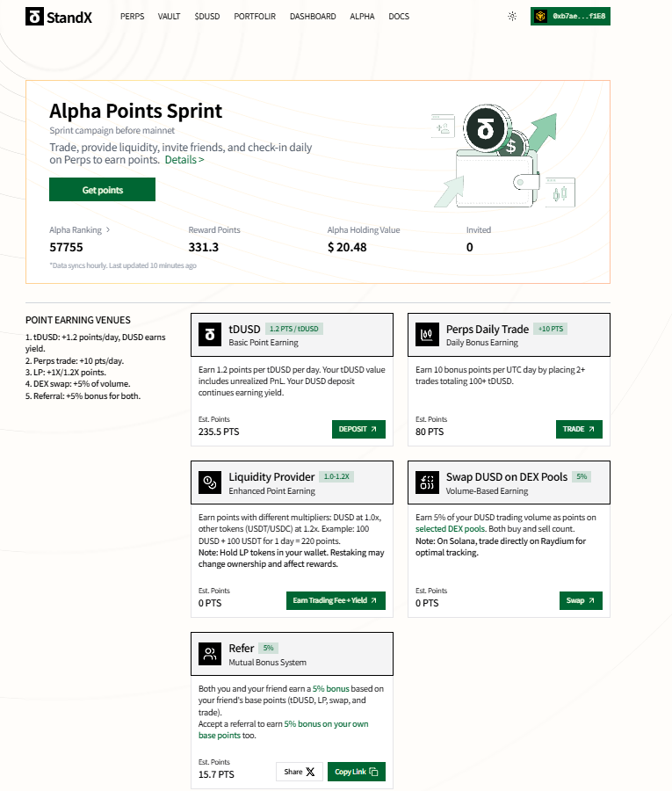Click the Liquidity Provider coins icon
672x791 pixels.
pos(210,482)
